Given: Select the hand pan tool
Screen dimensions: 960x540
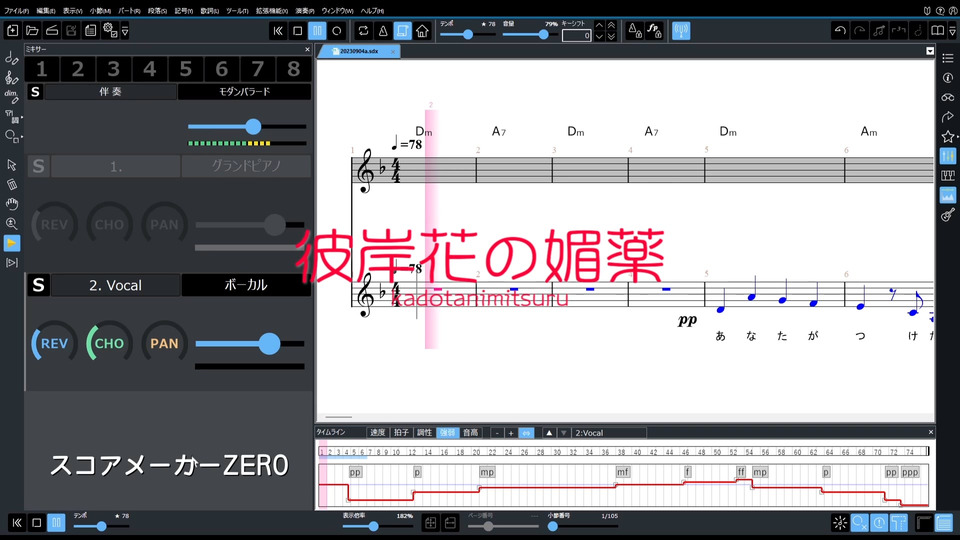Looking at the screenshot, I should point(12,204).
